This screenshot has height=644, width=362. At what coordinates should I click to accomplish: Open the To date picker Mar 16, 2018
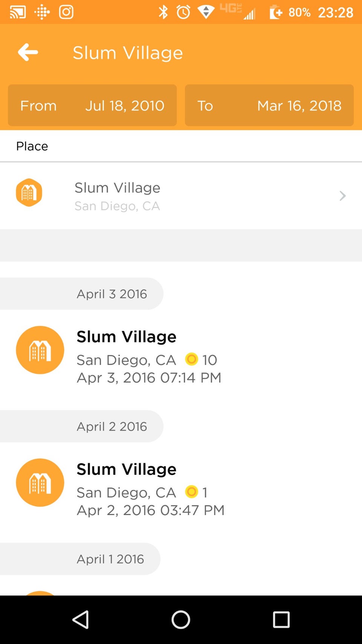269,105
